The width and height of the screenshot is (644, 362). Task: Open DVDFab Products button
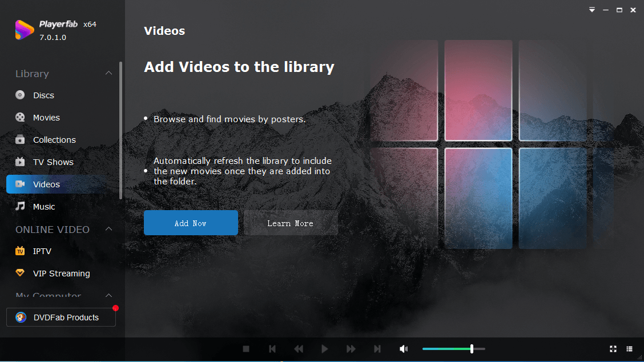coord(61,317)
